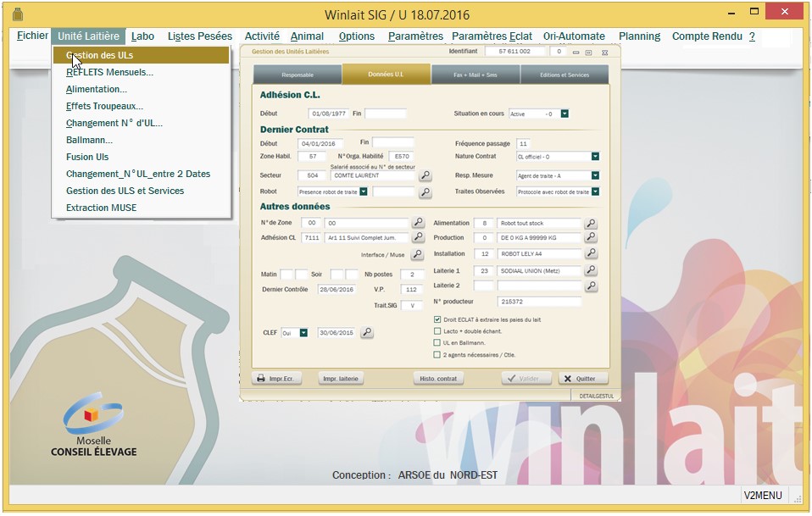
Task: Open the Robot presence dropdown
Action: click(x=364, y=192)
